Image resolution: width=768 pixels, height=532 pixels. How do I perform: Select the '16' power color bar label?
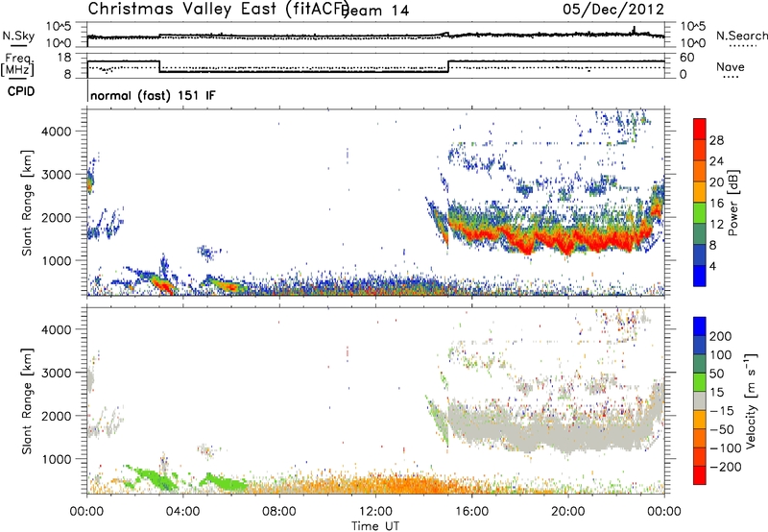pyautogui.click(x=716, y=204)
